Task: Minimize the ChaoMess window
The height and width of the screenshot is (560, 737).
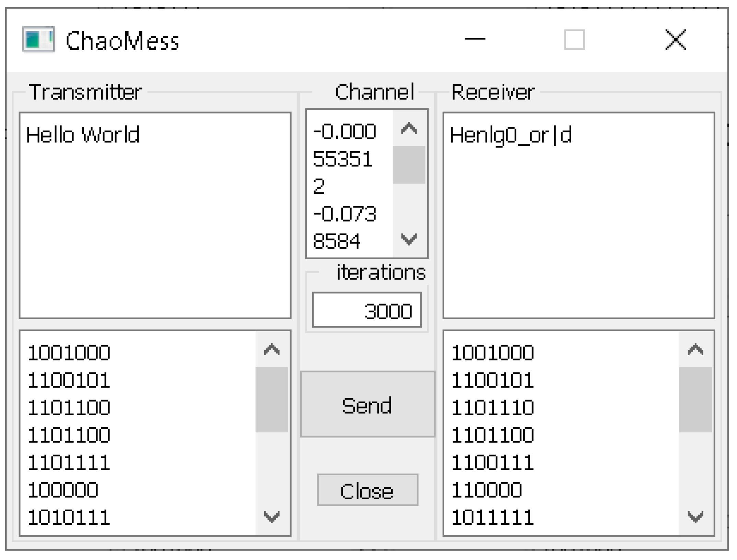Action: (x=475, y=39)
